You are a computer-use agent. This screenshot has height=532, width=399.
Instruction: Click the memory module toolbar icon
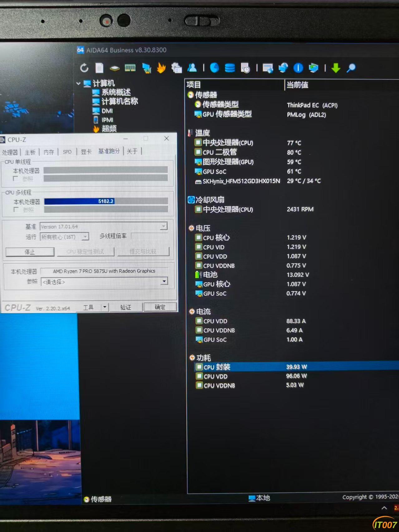pos(130,68)
